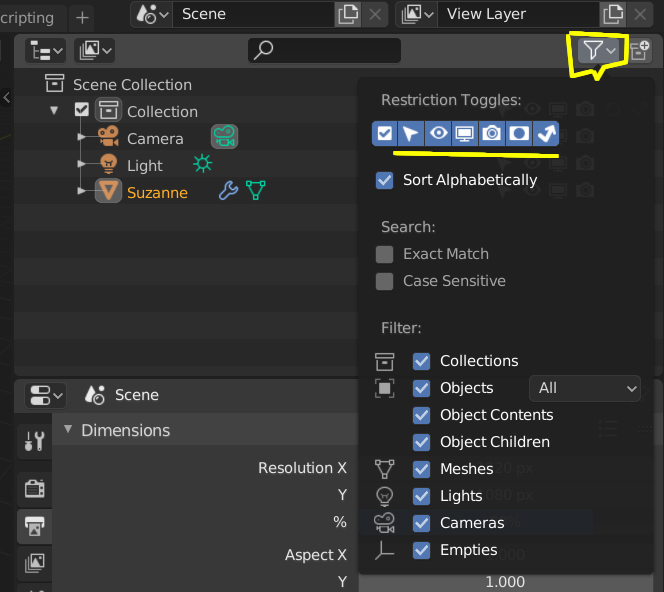Collapse the Collection tree item
This screenshot has height=592, width=664.
(55, 111)
